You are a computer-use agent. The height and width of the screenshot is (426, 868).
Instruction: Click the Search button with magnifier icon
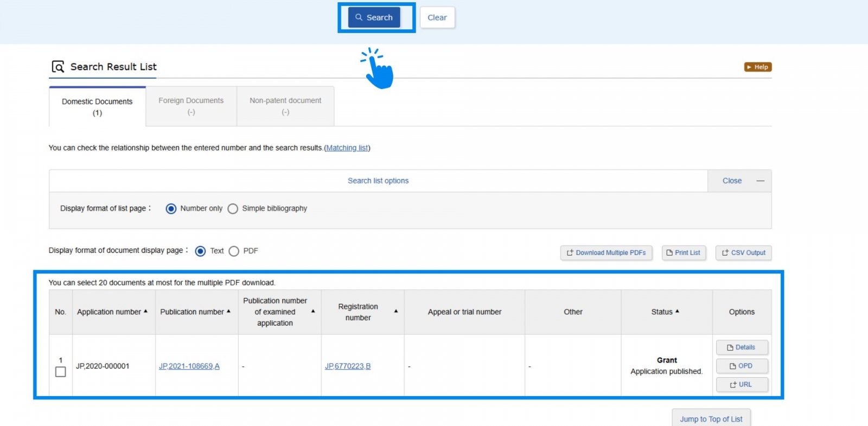click(x=374, y=17)
